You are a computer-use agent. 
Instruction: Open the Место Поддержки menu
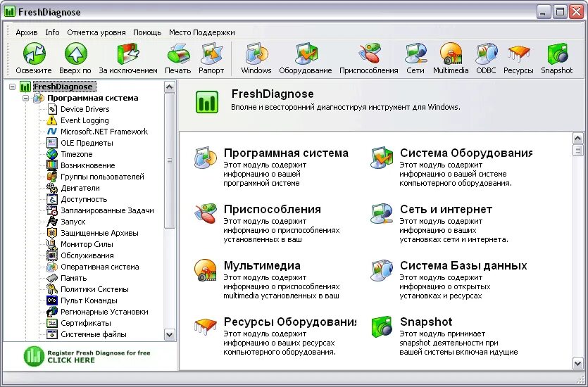click(202, 32)
